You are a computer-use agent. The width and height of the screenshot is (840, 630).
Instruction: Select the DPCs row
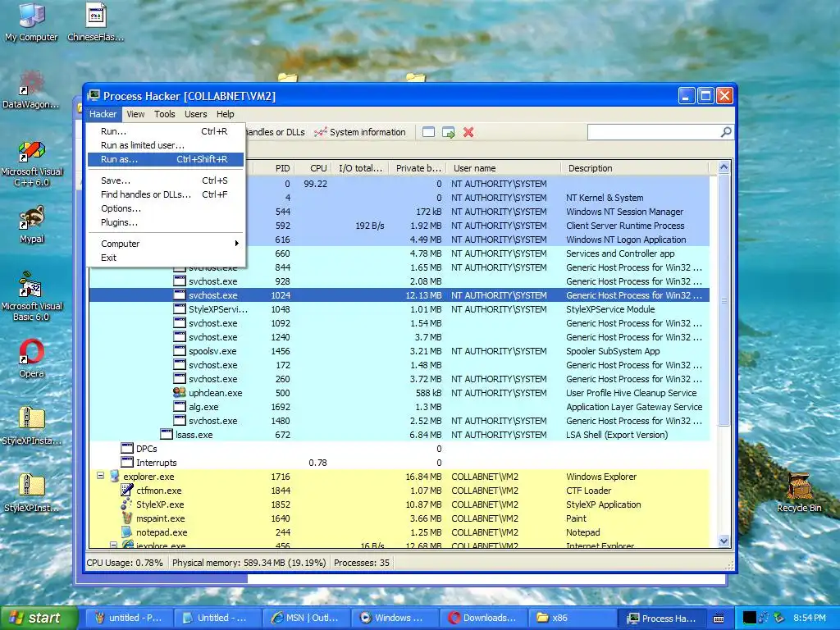tap(399, 449)
